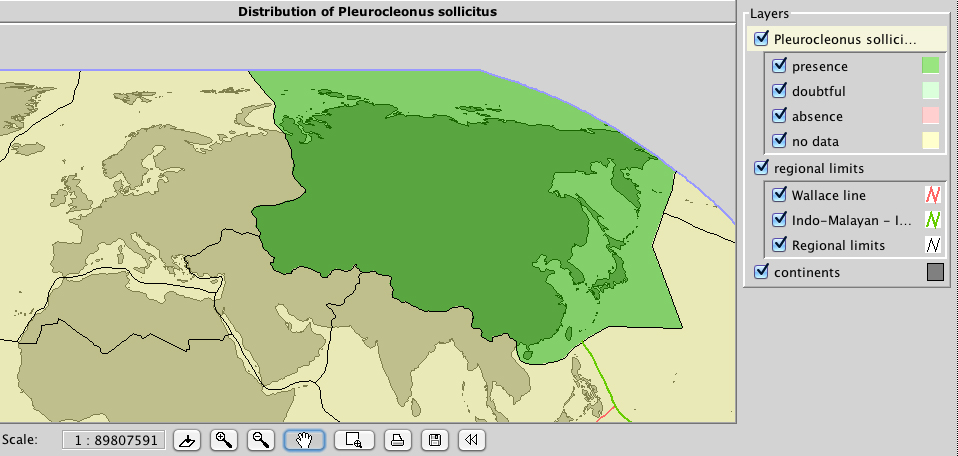Click the gray continents color swatch
Viewport: 958px width, 456px height.
935,272
